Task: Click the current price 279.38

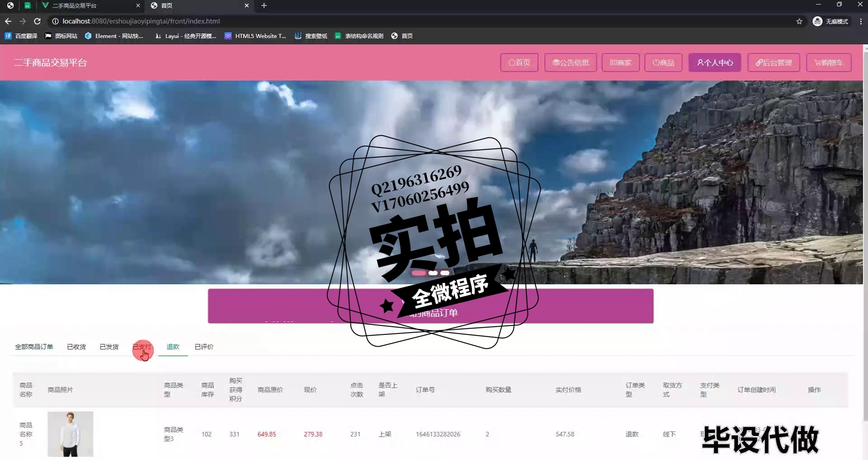Action: 313,434
